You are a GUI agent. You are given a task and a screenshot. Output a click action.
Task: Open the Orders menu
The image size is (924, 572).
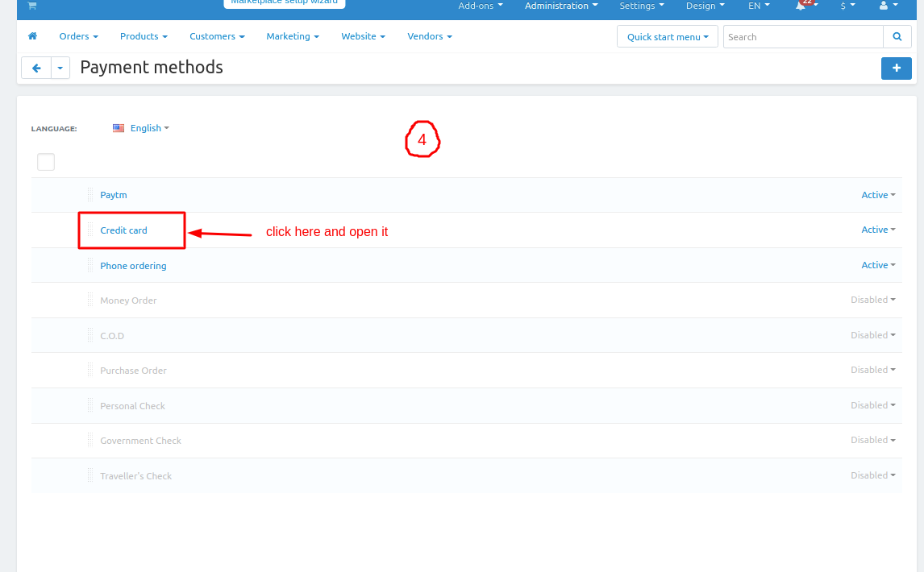coord(78,36)
